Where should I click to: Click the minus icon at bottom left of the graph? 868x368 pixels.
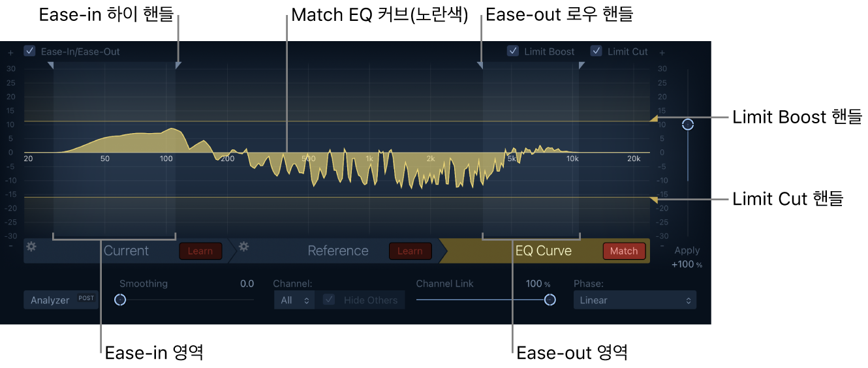10,246
